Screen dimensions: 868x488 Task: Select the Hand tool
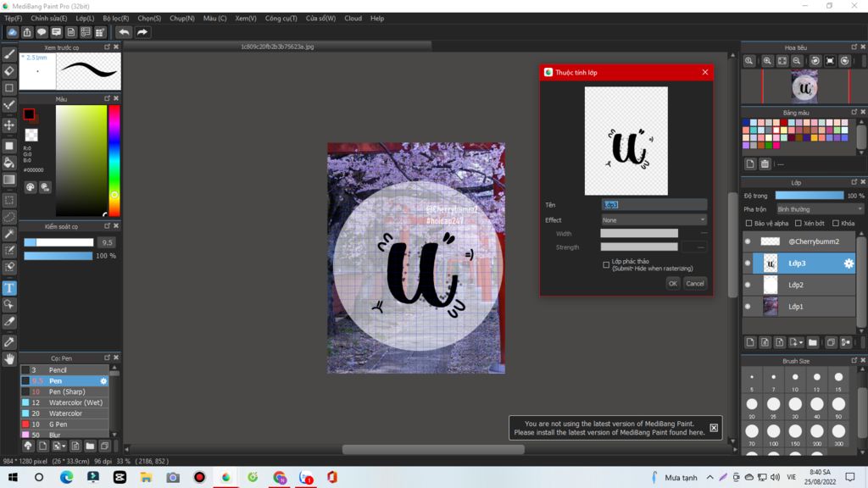tap(9, 359)
